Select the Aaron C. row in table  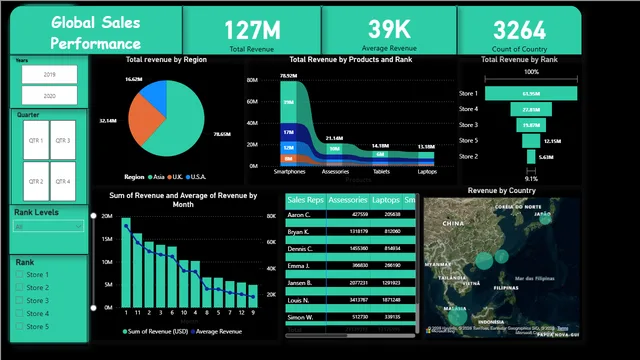tap(351, 215)
